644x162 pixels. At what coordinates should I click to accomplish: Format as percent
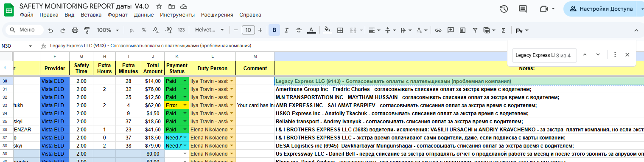pyautogui.click(x=144, y=30)
